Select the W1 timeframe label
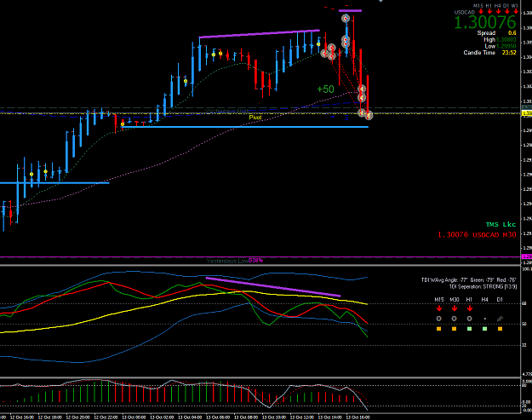The width and height of the screenshot is (532, 420). point(514,5)
